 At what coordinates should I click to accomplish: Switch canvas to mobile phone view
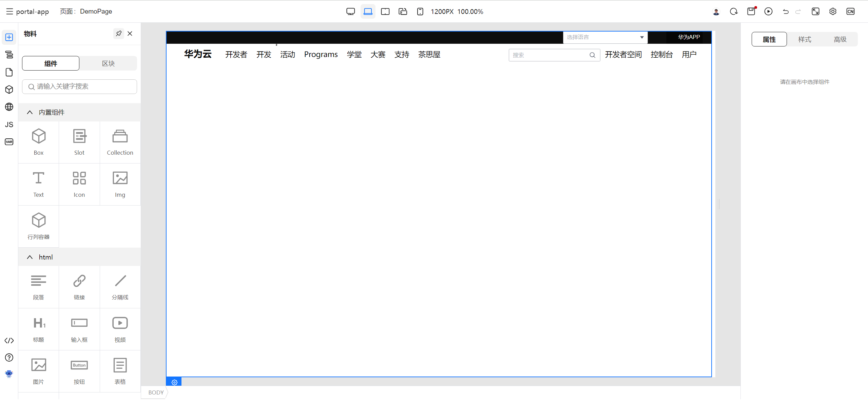point(420,12)
